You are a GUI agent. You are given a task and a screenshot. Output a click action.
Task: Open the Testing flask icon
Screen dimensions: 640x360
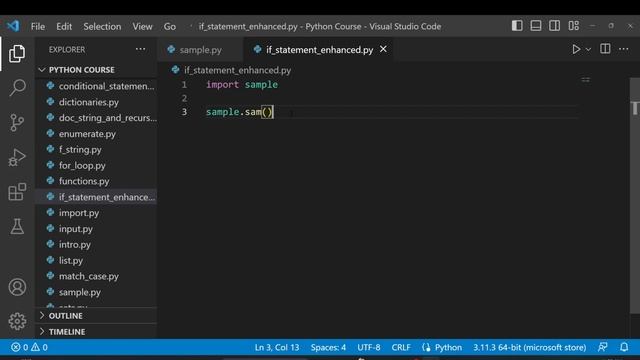17,226
